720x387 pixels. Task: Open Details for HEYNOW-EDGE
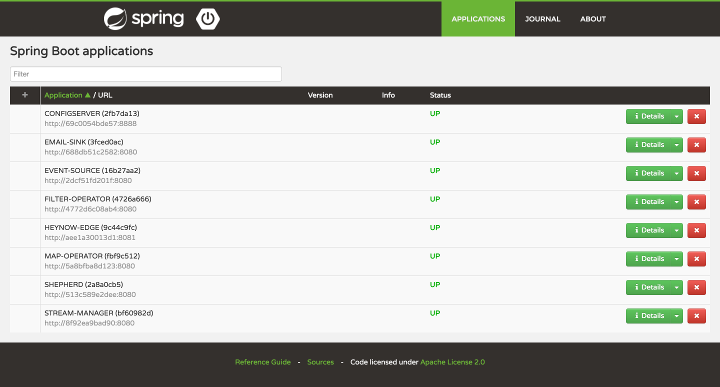[x=648, y=230]
